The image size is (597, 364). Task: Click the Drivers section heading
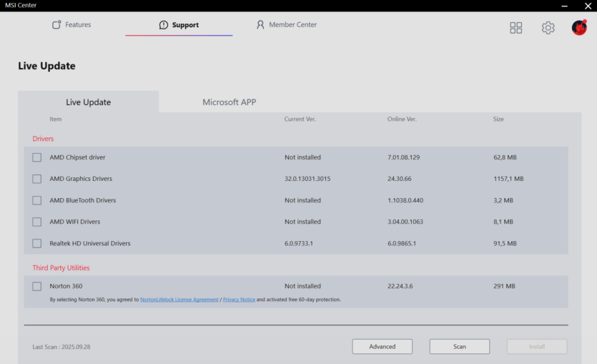coord(43,139)
